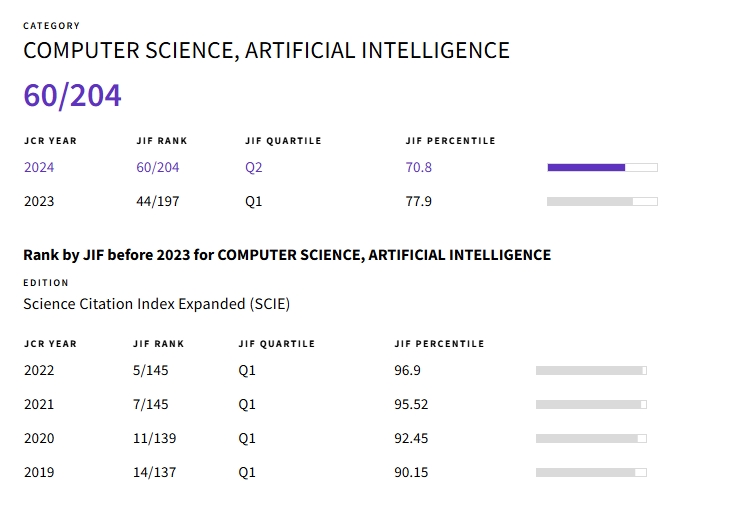Click the 11/139 rank for 2020

pyautogui.click(x=154, y=438)
